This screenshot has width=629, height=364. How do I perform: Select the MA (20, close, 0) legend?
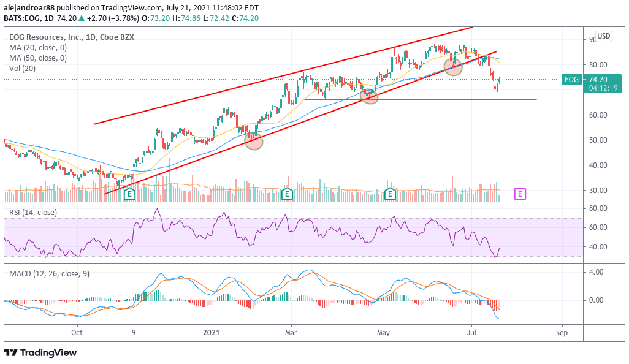point(38,47)
